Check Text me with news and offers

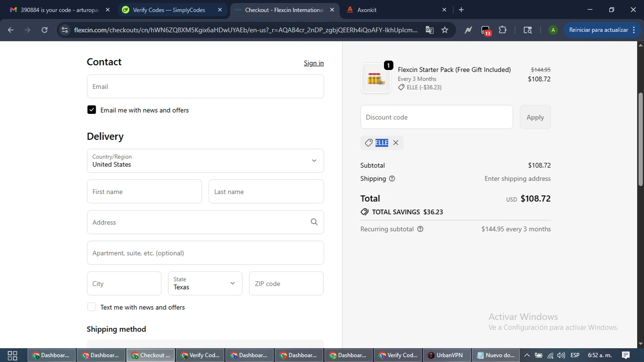click(91, 307)
